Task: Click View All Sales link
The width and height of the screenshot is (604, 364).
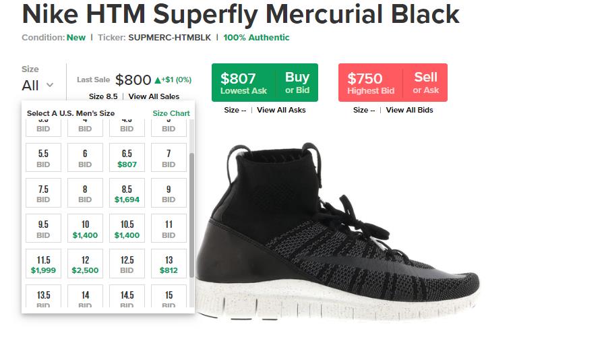Action: 154,96
